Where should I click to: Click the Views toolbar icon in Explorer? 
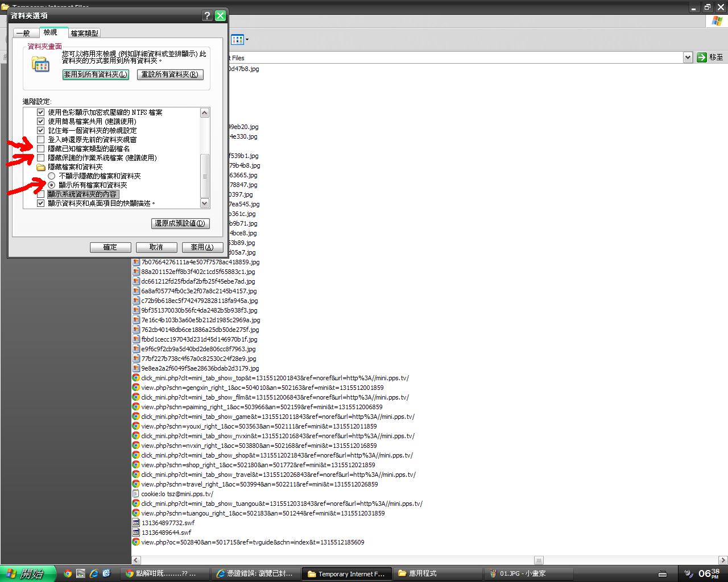[237, 39]
